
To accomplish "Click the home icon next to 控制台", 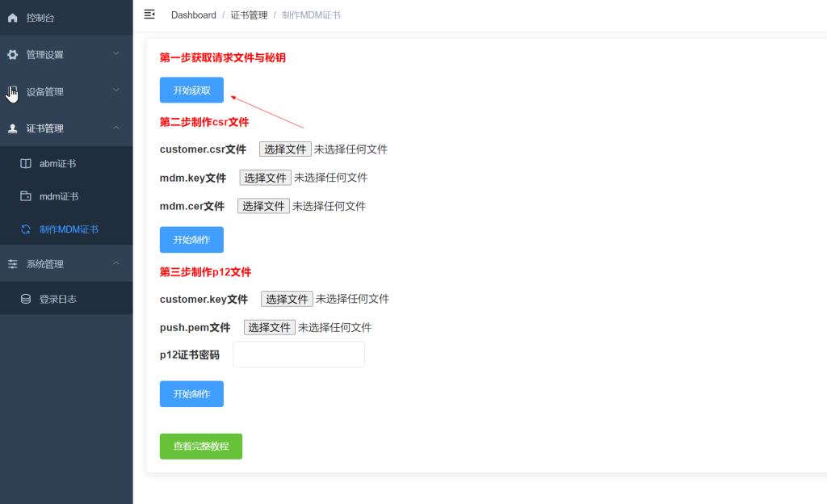I will pos(12,17).
